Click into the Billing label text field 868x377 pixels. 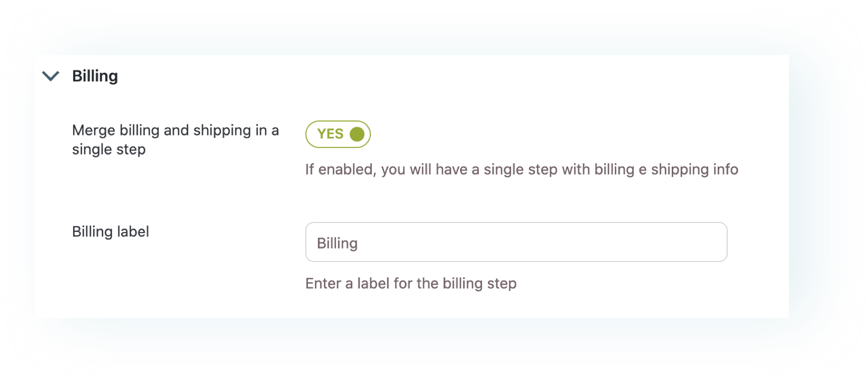click(516, 242)
